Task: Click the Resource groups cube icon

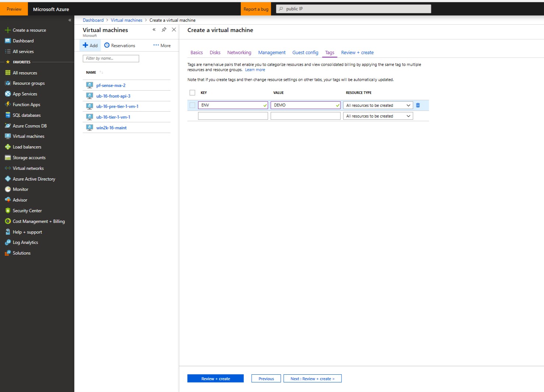Action: [x=8, y=83]
